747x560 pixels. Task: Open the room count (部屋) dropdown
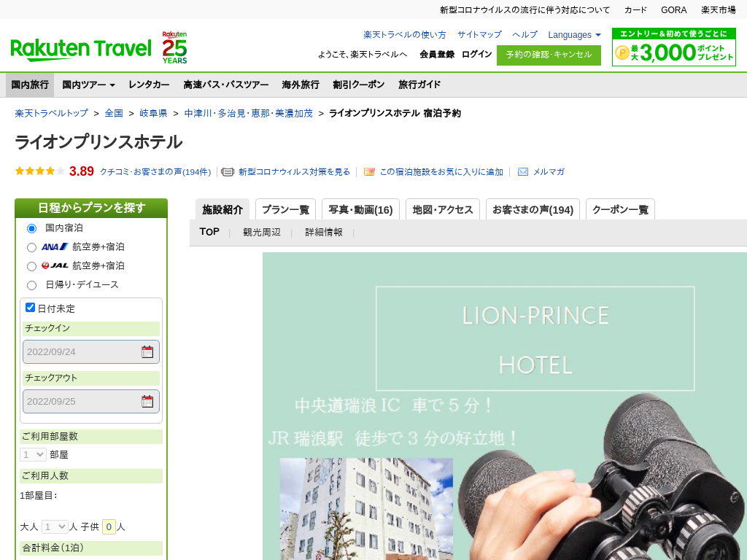click(33, 455)
